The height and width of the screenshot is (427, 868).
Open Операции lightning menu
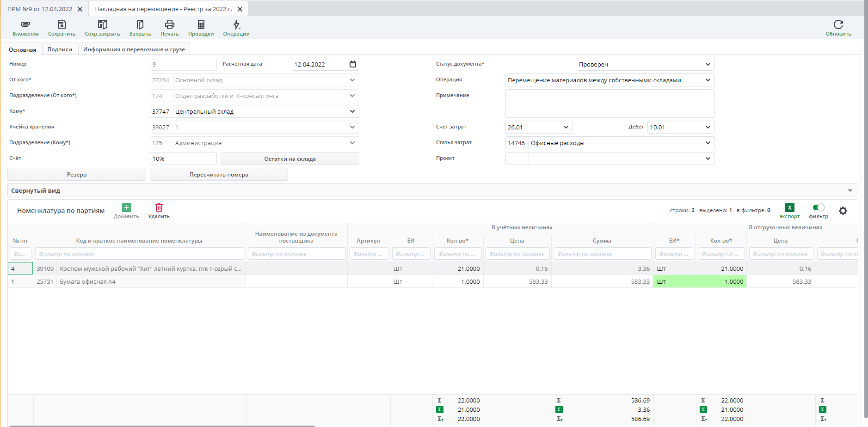pyautogui.click(x=236, y=24)
